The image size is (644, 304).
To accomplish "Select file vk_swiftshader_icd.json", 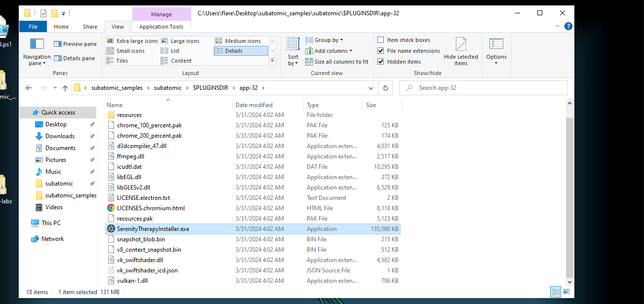I will pos(147,270).
